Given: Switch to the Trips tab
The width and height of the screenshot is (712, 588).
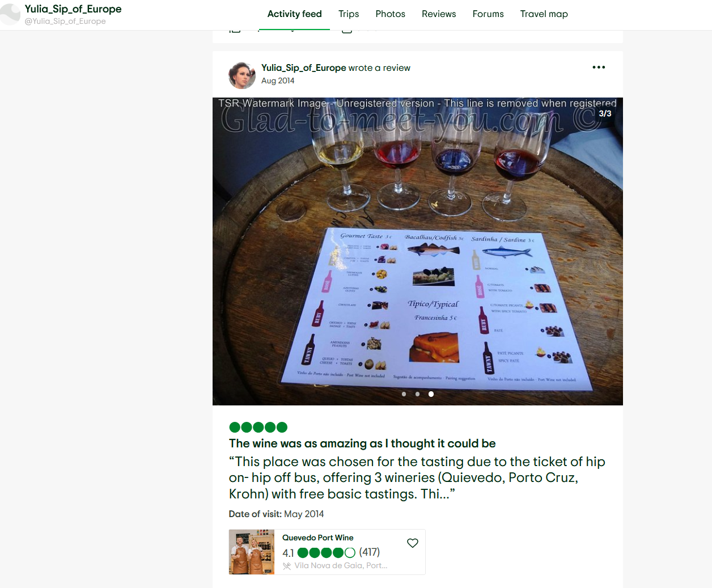Looking at the screenshot, I should point(349,14).
